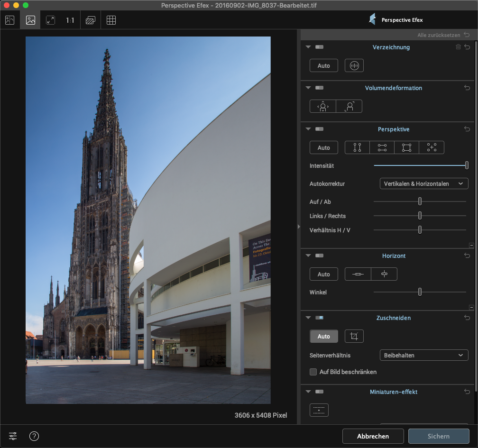This screenshot has height=448, width=478.
Task: Select the compare view icon in toolbar
Action: coord(10,20)
